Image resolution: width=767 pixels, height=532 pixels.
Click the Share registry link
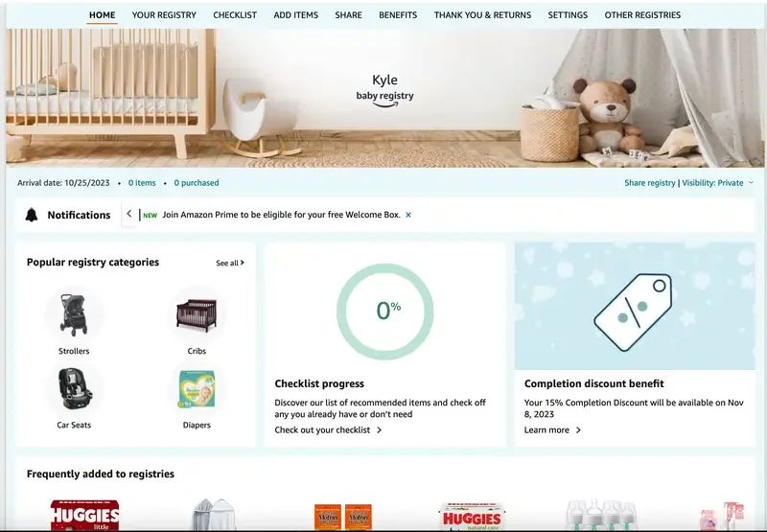[x=650, y=183]
